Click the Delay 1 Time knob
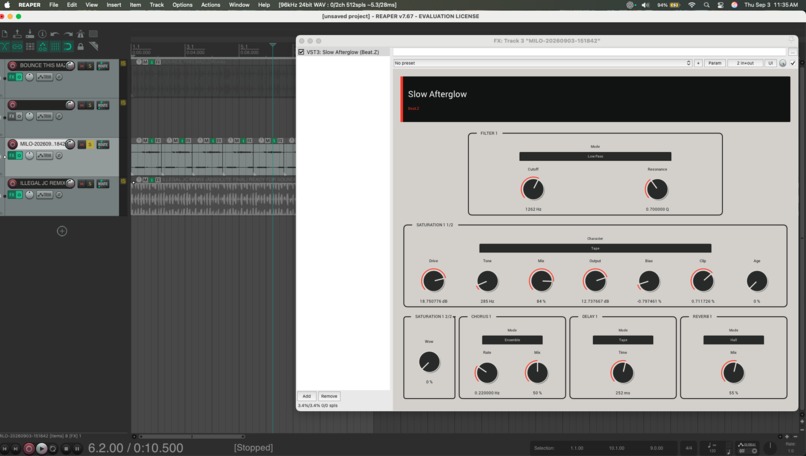 [x=622, y=372]
